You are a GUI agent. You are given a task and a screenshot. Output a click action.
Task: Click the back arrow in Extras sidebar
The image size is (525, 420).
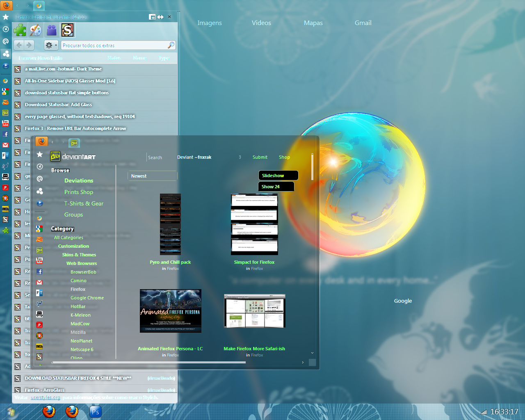19,45
